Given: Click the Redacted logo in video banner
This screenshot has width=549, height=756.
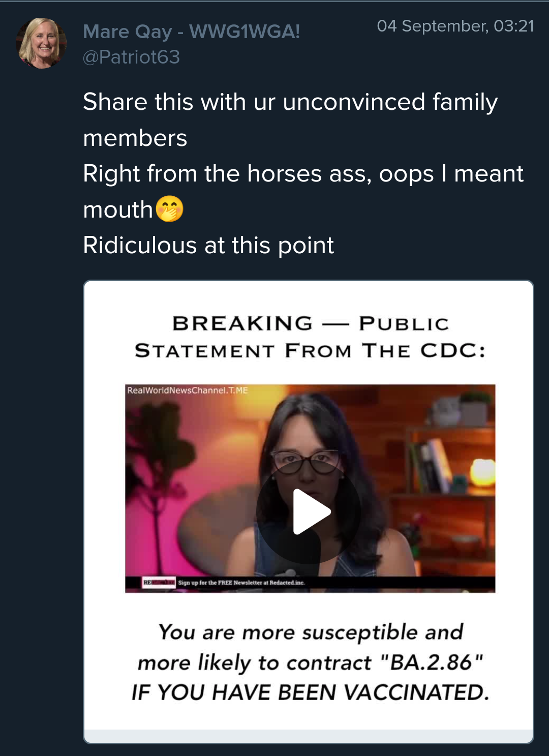Looking at the screenshot, I should click(x=159, y=582).
